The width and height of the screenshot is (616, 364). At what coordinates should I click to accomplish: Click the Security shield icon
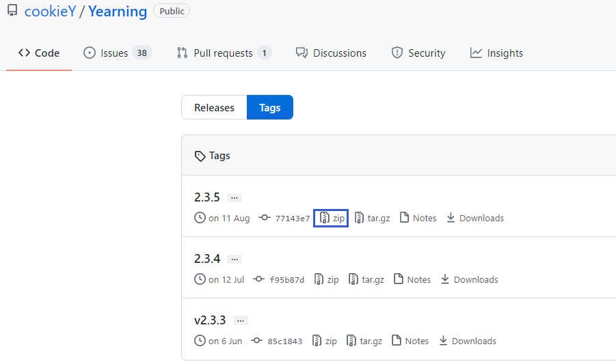[397, 53]
